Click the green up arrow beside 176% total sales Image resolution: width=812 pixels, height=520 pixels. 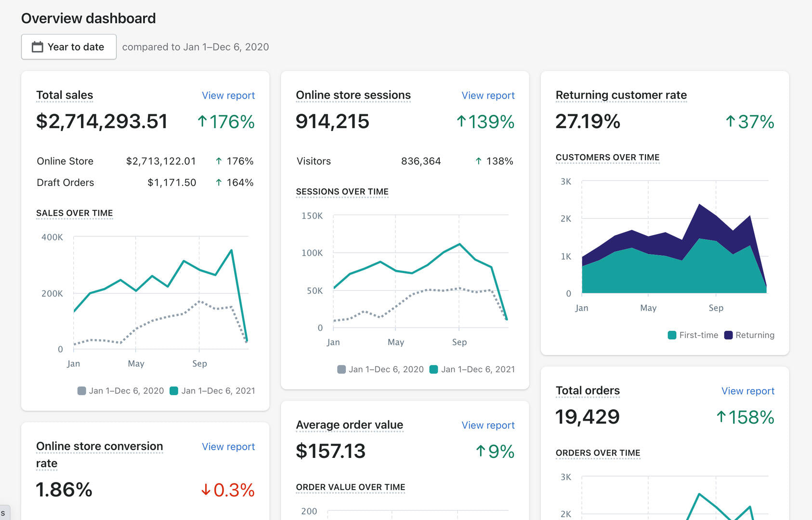[202, 121]
